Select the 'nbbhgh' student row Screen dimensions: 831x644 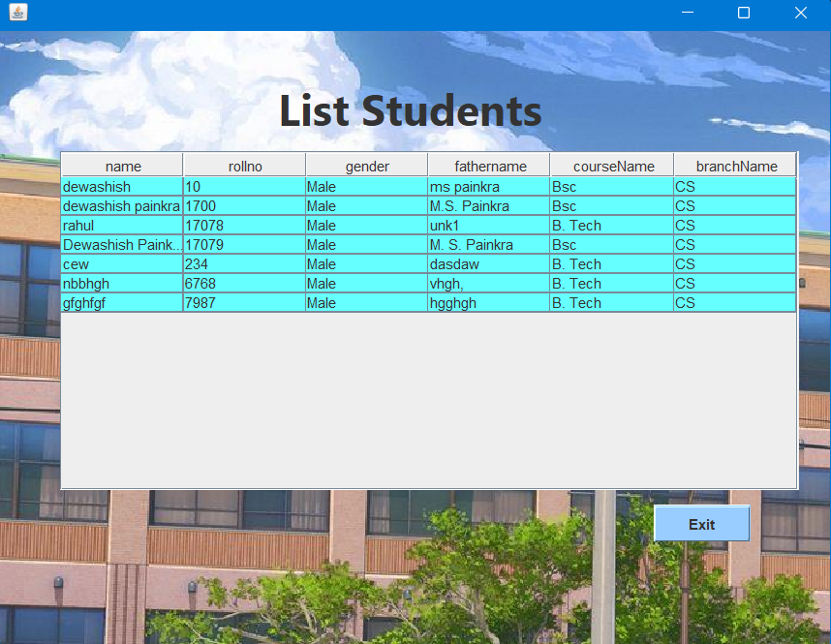122,283
